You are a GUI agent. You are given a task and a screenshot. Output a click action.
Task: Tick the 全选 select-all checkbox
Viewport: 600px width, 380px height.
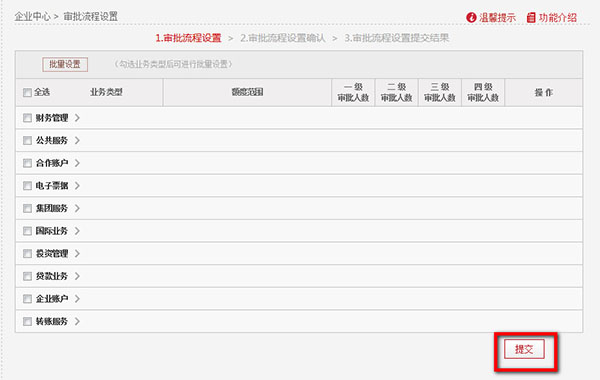pyautogui.click(x=27, y=93)
